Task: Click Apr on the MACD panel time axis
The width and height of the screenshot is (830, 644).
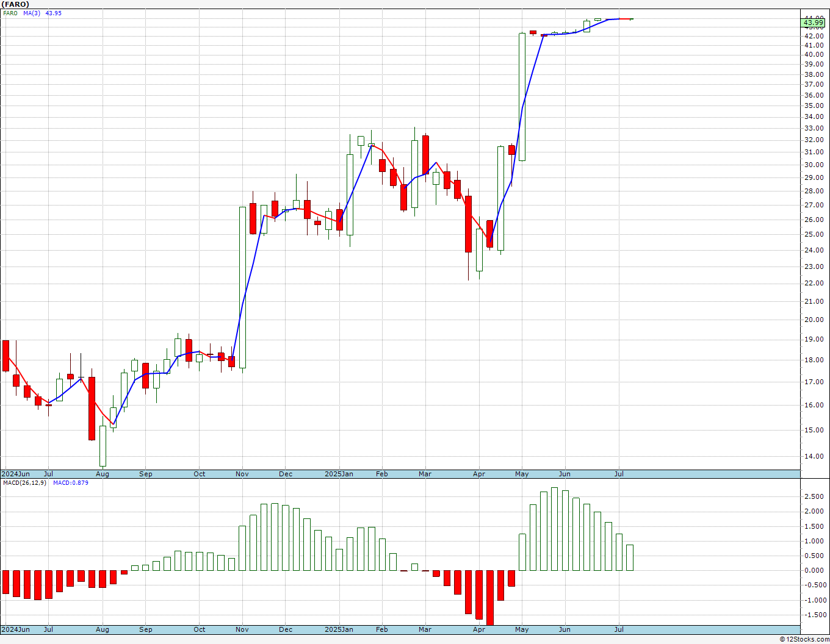Action: click(479, 629)
